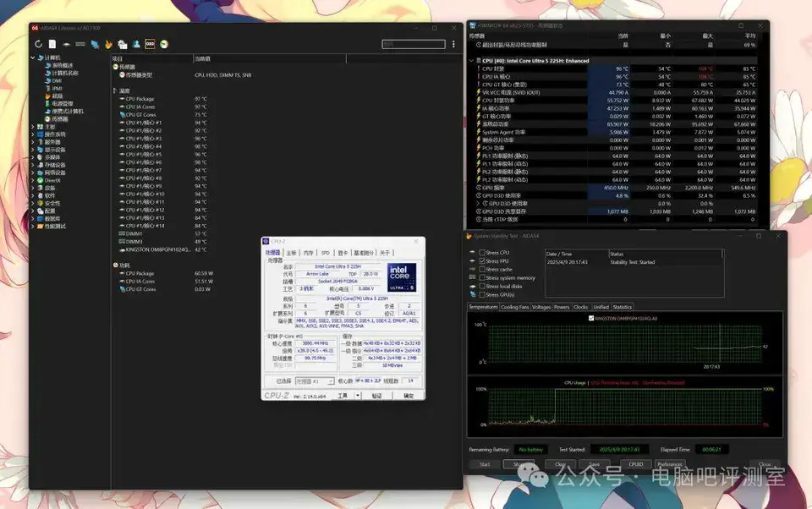Switch to the Statistics tab
This screenshot has width=812, height=509.
(x=623, y=307)
